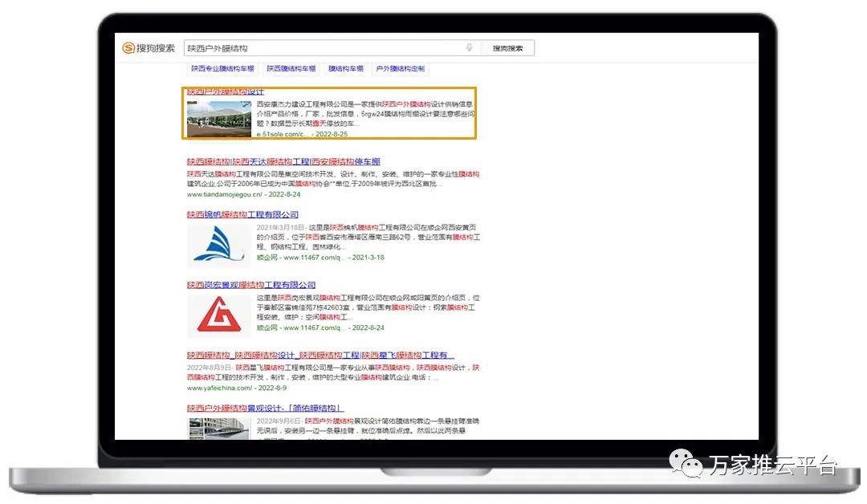The height and width of the screenshot is (504, 867).
Task: Click the 搜狗搜索 search button
Action: pyautogui.click(x=507, y=48)
